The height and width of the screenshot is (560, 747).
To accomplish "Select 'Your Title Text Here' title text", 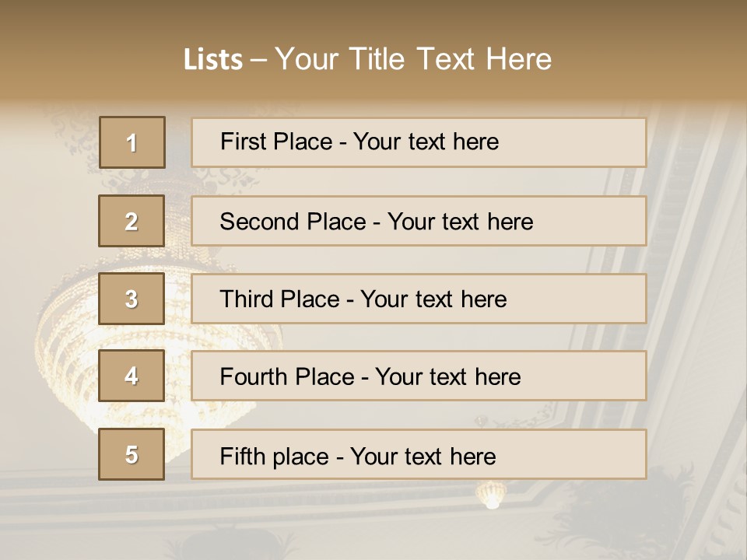I will click(x=413, y=59).
